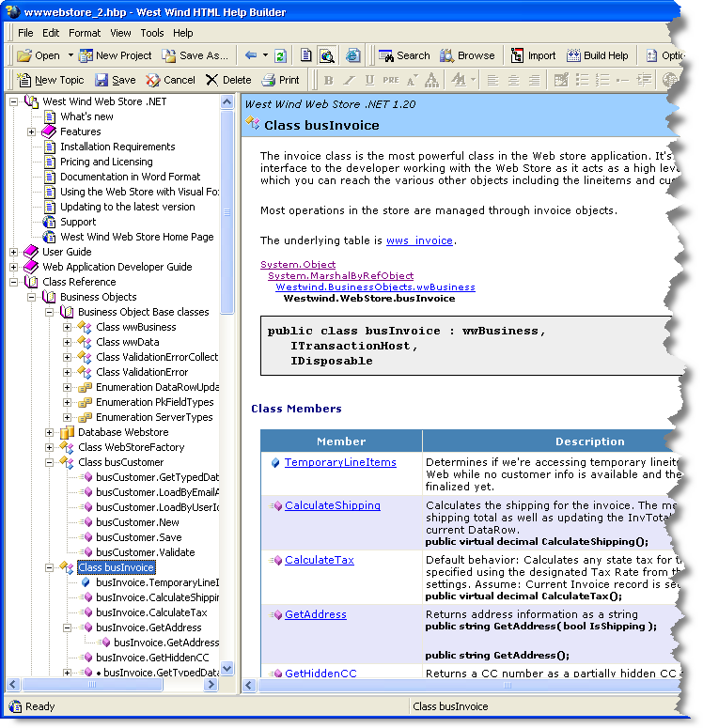The image size is (703, 728).
Task: Open the Edit menu
Action: [51, 33]
